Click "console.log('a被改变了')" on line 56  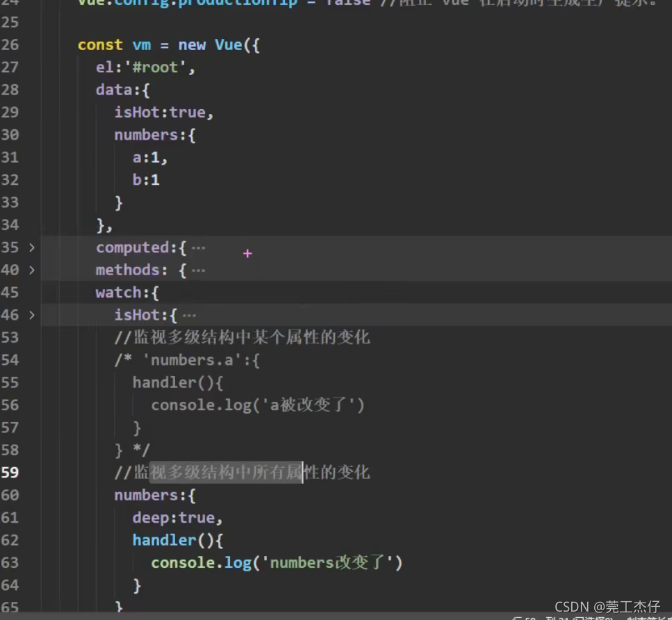258,405
